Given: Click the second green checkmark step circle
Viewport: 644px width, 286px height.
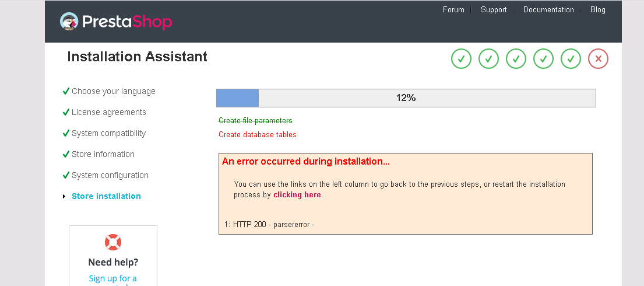Looking at the screenshot, I should click(488, 58).
